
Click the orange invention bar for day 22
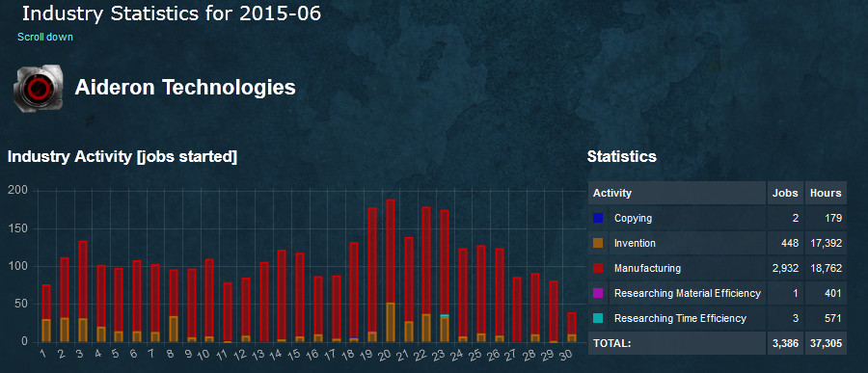point(426,328)
